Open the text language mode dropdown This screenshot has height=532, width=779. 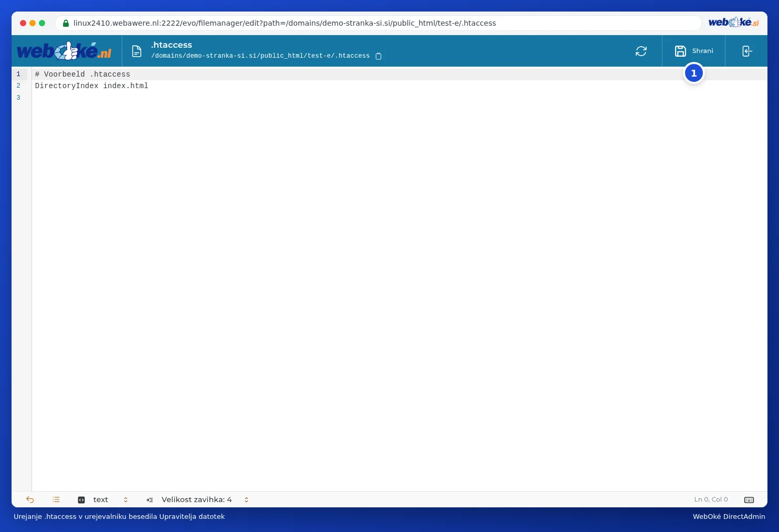(x=103, y=499)
